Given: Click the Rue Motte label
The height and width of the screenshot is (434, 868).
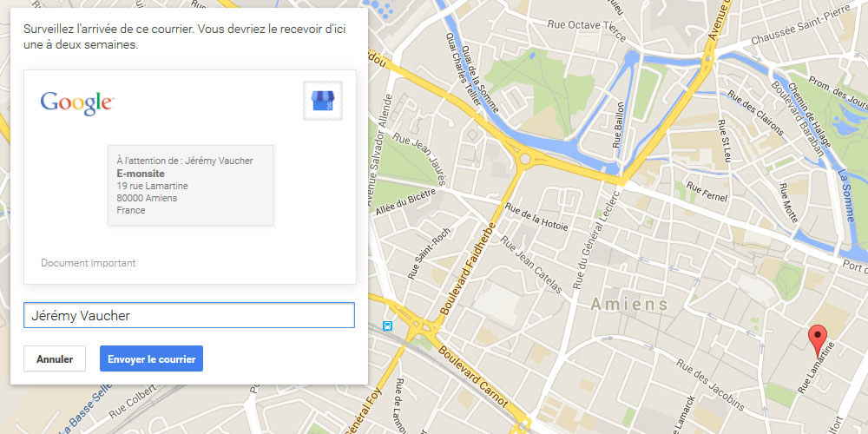Looking at the screenshot, I should 788,202.
